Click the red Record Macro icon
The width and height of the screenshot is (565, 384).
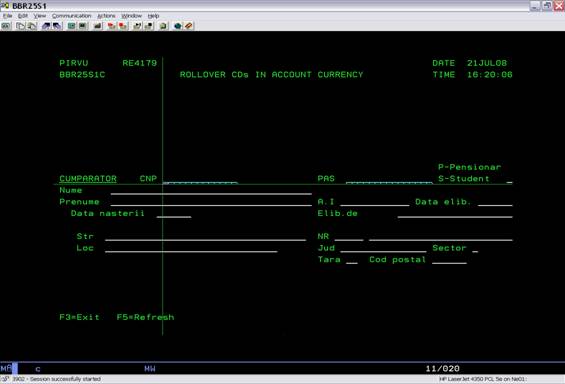pyautogui.click(x=112, y=26)
